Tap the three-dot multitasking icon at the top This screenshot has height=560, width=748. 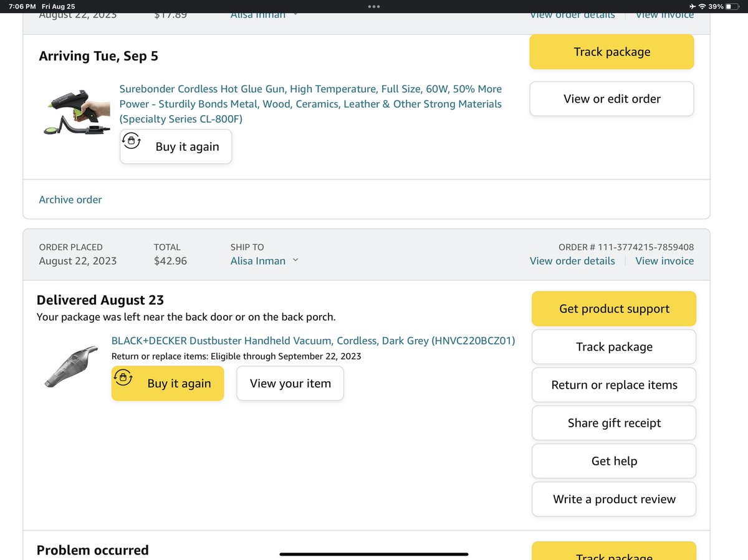coord(374,6)
